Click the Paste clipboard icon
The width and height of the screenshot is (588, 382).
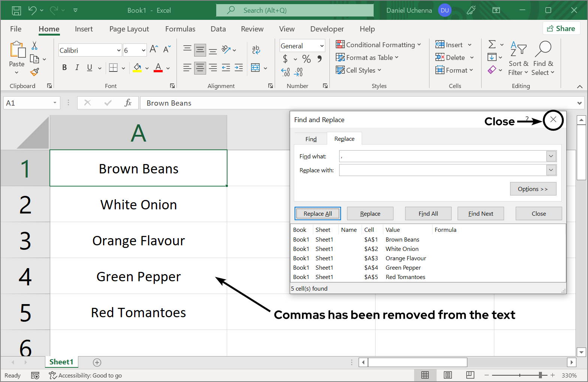pyautogui.click(x=17, y=50)
